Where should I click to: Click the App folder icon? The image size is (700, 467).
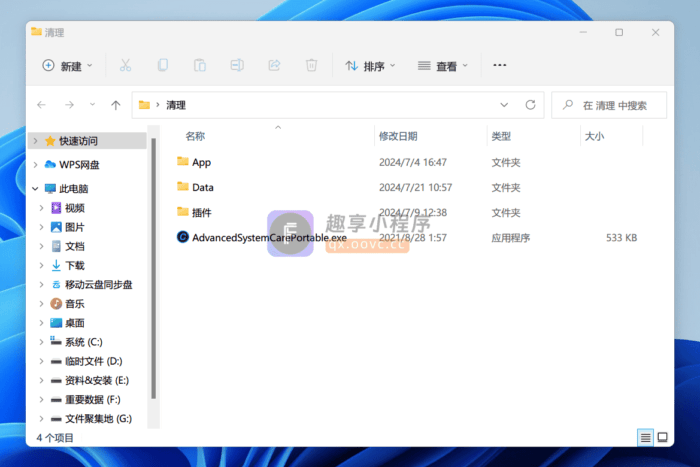coord(183,162)
